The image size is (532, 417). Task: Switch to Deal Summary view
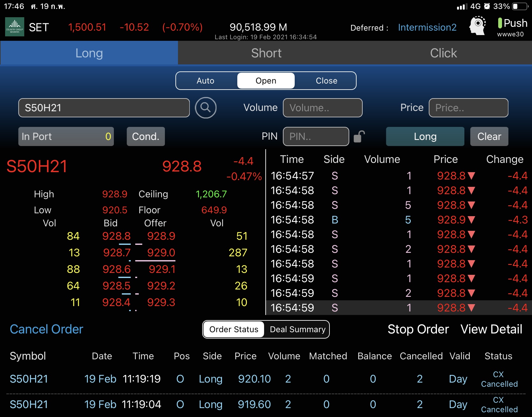click(x=298, y=329)
